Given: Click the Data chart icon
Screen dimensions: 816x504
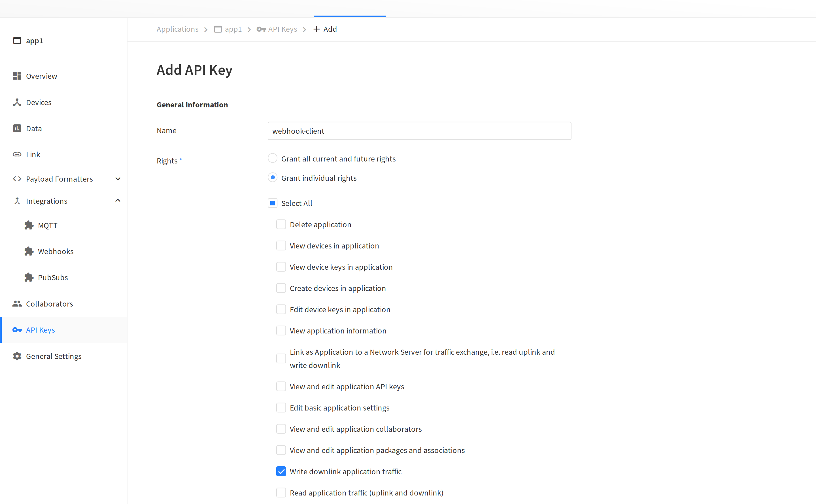Looking at the screenshot, I should tap(17, 128).
